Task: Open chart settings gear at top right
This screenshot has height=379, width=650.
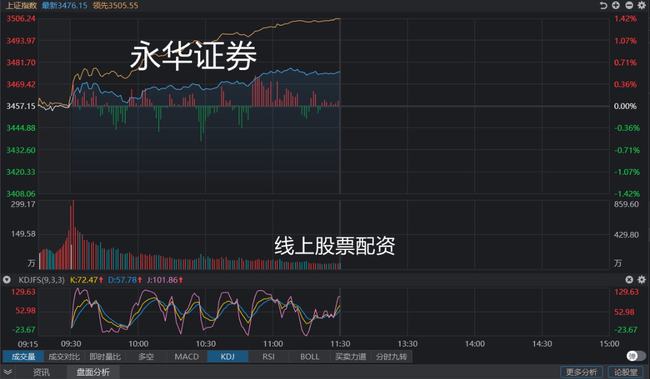Action: pyautogui.click(x=642, y=5)
